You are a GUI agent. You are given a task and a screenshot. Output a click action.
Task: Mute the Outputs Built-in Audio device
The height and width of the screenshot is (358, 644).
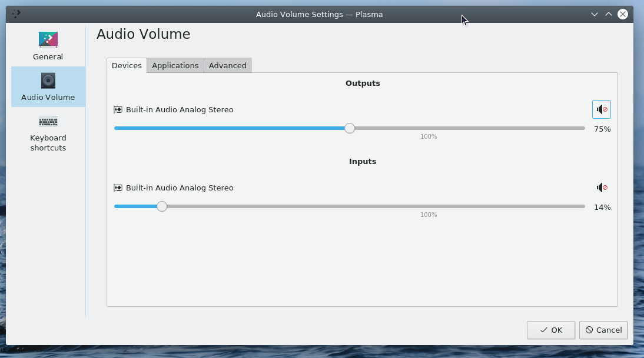pyautogui.click(x=601, y=109)
